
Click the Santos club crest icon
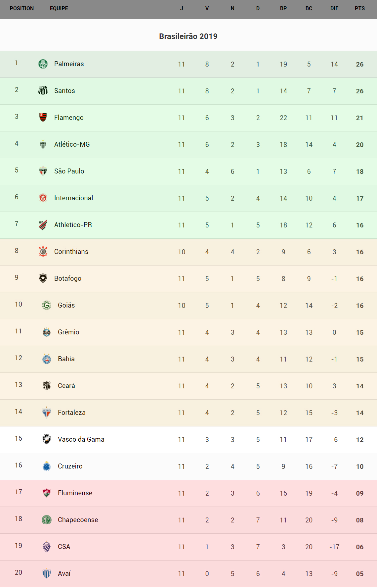43,90
